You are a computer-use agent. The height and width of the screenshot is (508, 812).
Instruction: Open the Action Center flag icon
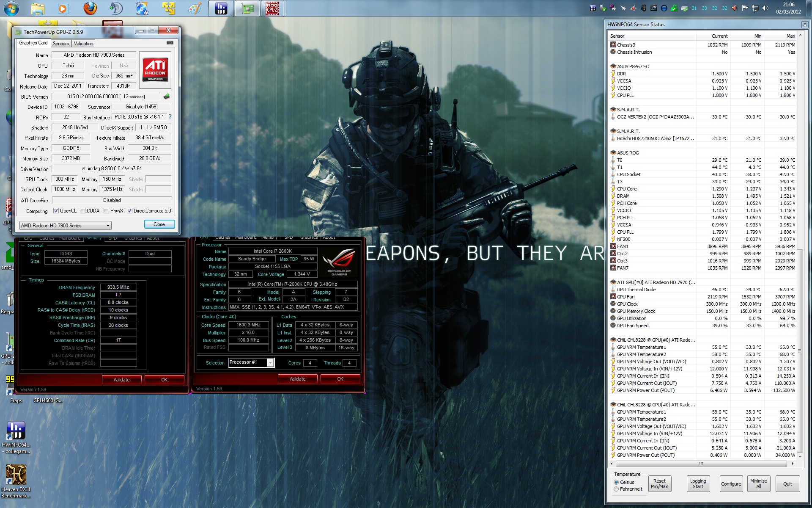pos(745,8)
